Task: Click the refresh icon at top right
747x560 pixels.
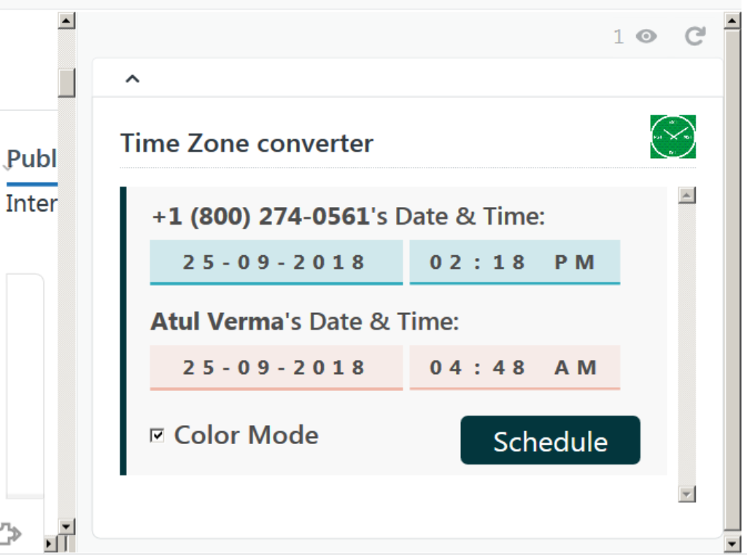Action: tap(696, 35)
